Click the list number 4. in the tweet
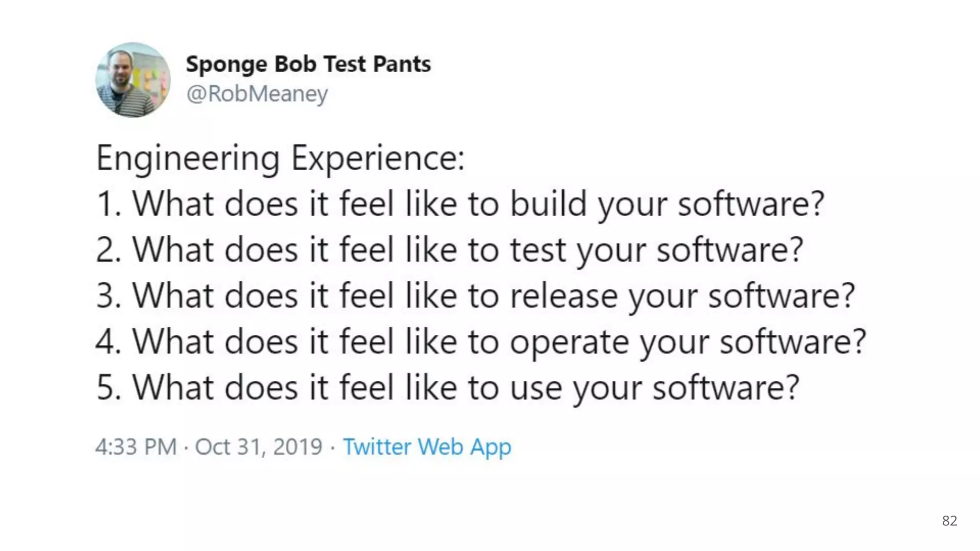 point(108,342)
